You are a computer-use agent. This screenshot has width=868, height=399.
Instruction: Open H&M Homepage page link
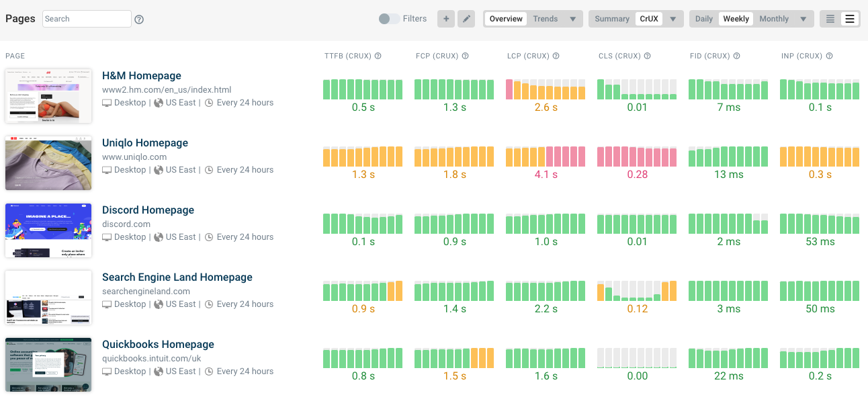tap(142, 76)
